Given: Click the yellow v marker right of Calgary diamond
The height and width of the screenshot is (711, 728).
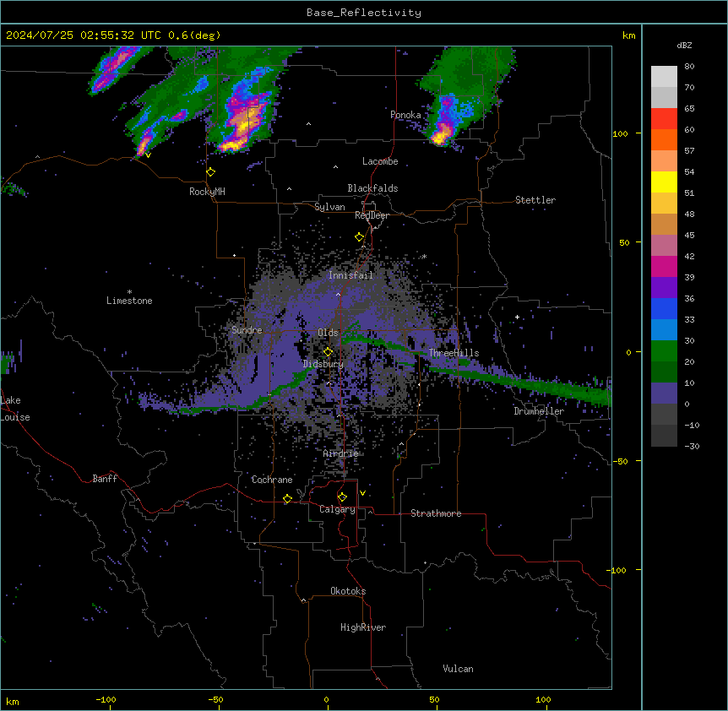Looking at the screenshot, I should tap(362, 493).
